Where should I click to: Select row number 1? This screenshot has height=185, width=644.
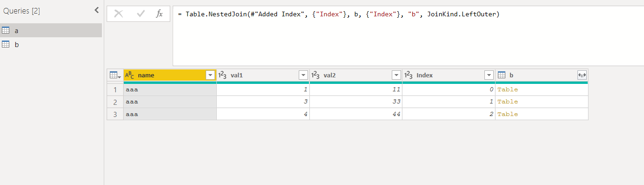[x=115, y=89]
